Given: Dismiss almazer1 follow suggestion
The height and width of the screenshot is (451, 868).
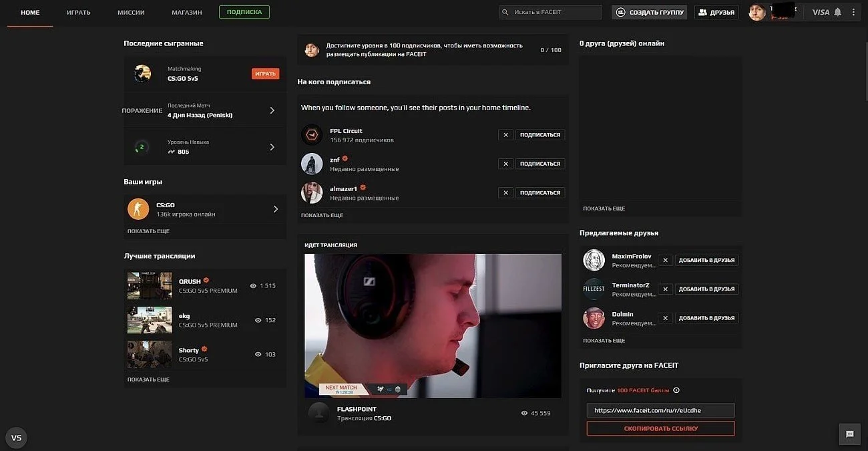Looking at the screenshot, I should [506, 192].
